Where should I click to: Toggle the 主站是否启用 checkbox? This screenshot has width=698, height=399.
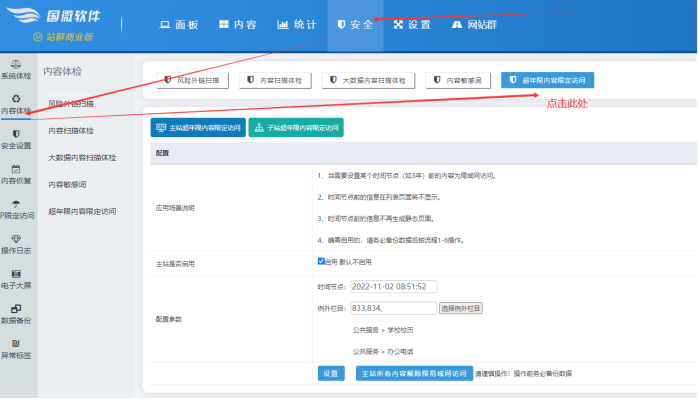pos(321,261)
